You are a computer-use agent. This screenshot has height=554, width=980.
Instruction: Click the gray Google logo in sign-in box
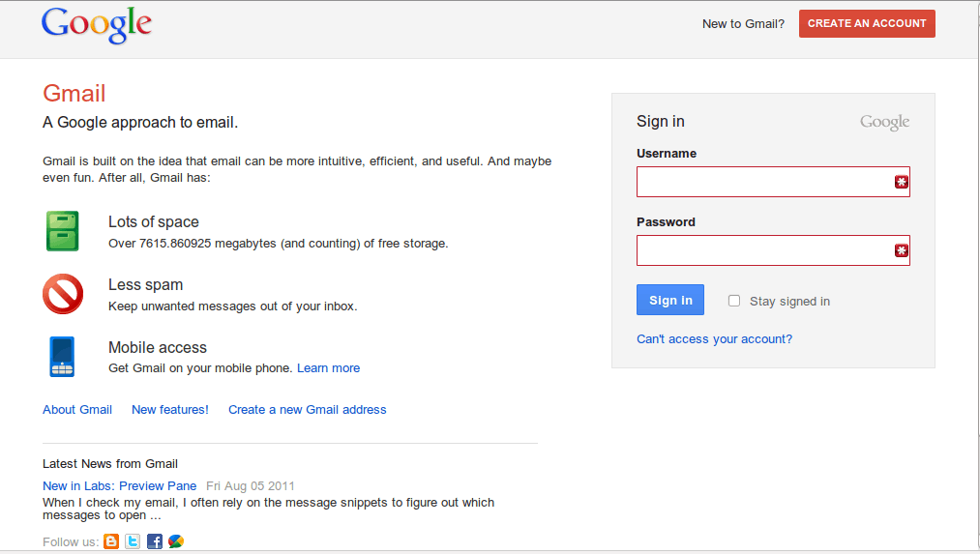coord(885,122)
